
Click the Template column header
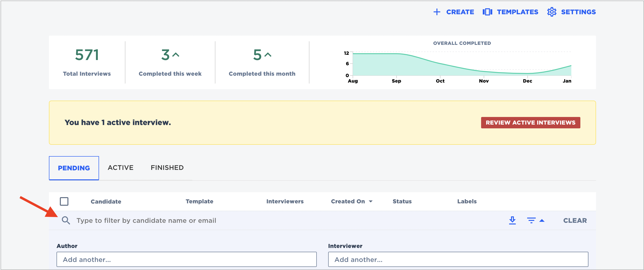coord(199,201)
